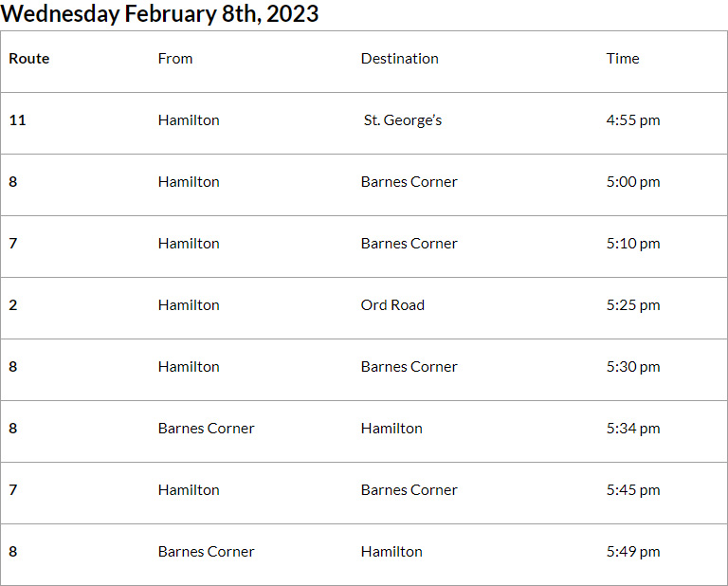Click the 5:45 pm time cell

pyautogui.click(x=633, y=490)
